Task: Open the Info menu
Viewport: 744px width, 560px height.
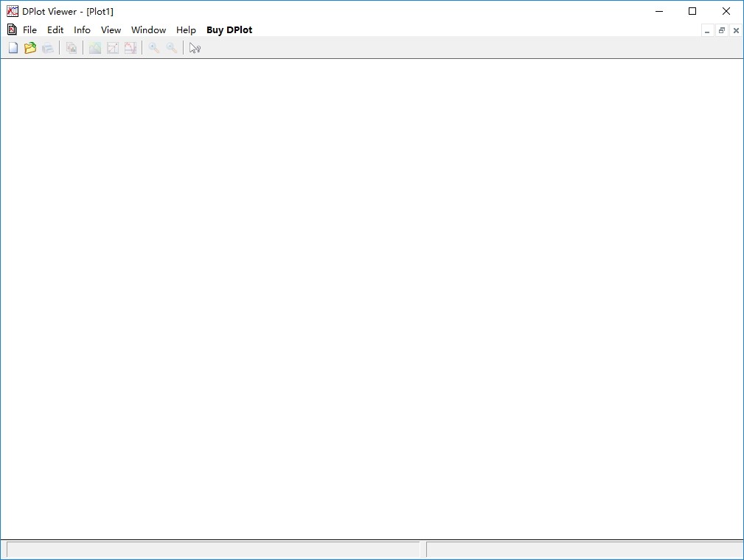Action: [x=82, y=30]
